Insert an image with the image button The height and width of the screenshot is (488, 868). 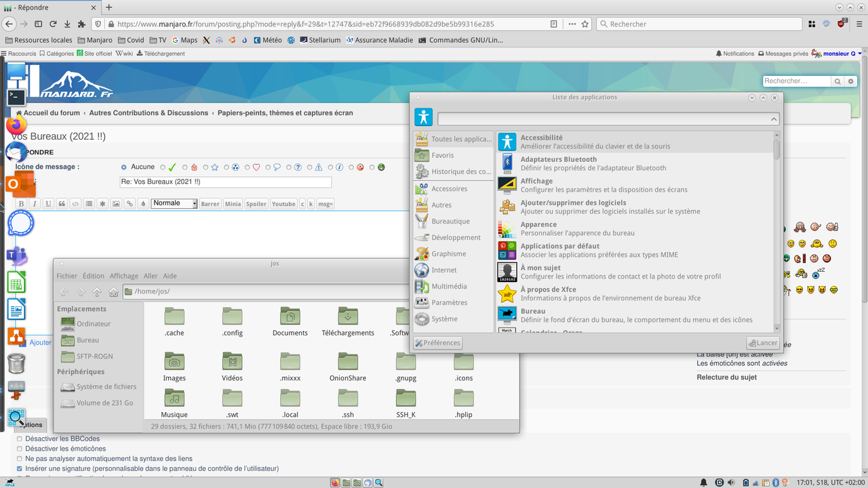click(x=116, y=203)
